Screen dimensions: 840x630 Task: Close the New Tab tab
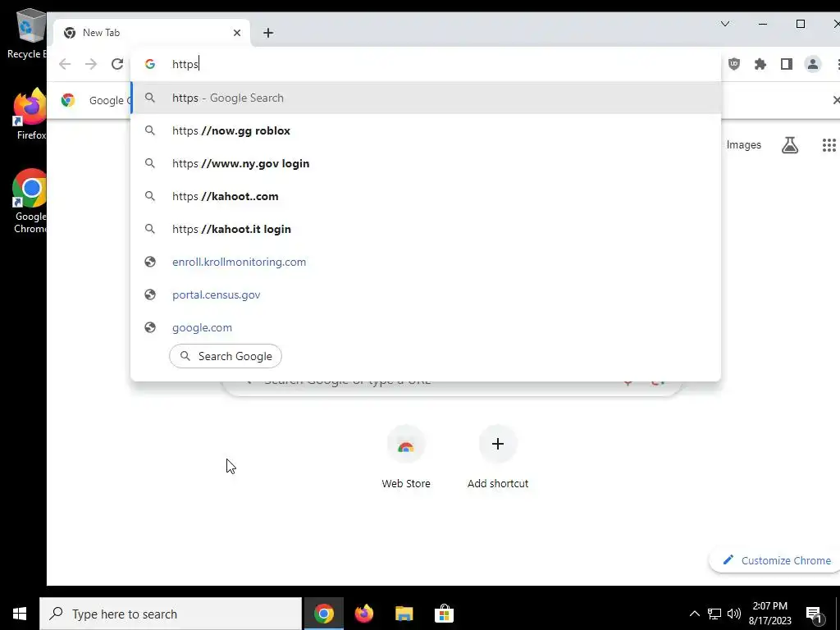237,33
